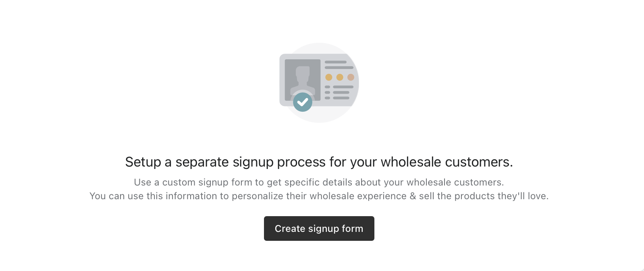Click the white check mark inside the badge
The height and width of the screenshot is (271, 644).
[x=303, y=102]
